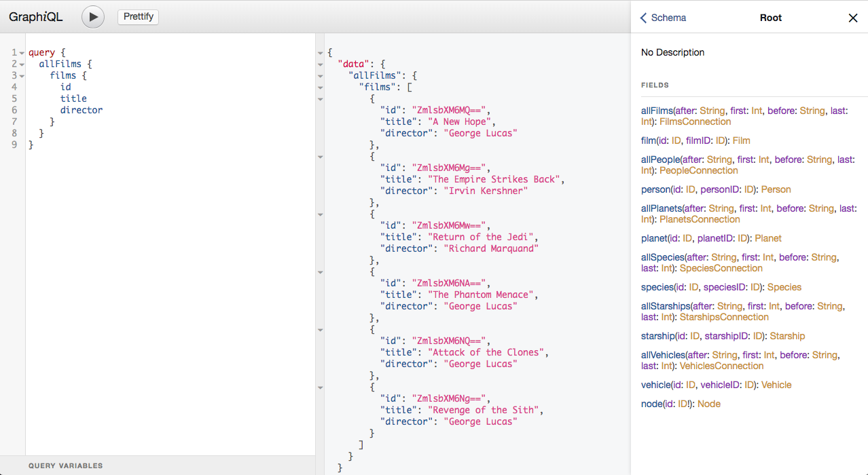Fold the Phantom Menace film object

[320, 272]
